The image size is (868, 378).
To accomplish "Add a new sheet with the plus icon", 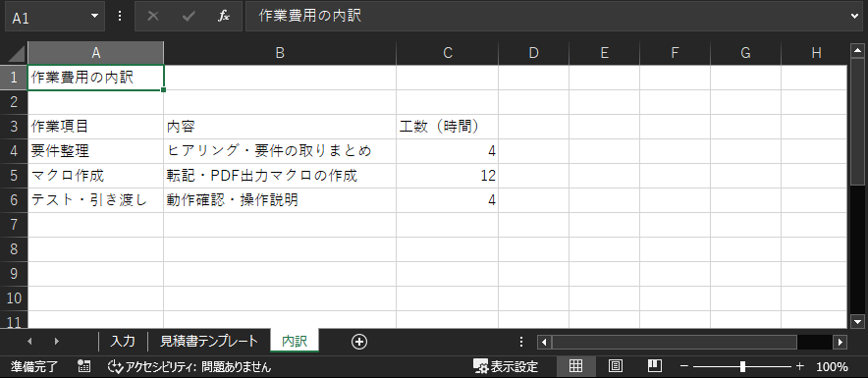I will click(x=359, y=342).
